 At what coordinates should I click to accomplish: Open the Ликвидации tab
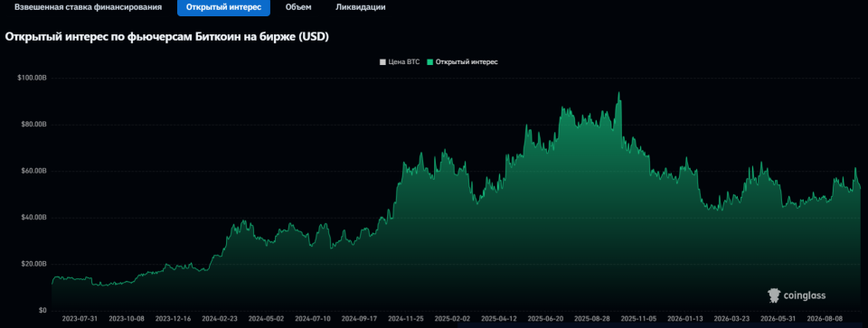[361, 8]
